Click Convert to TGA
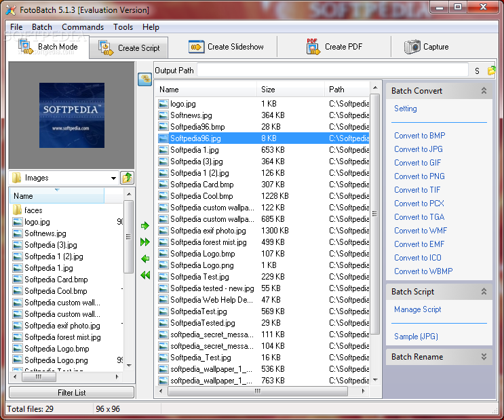Screen dimensions: 504x420 click(x=419, y=217)
